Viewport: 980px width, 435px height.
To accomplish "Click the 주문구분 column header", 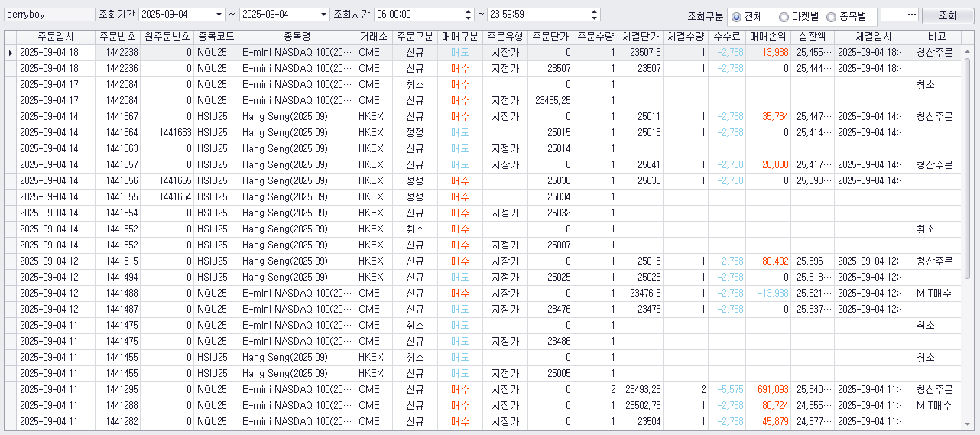I will [x=415, y=37].
